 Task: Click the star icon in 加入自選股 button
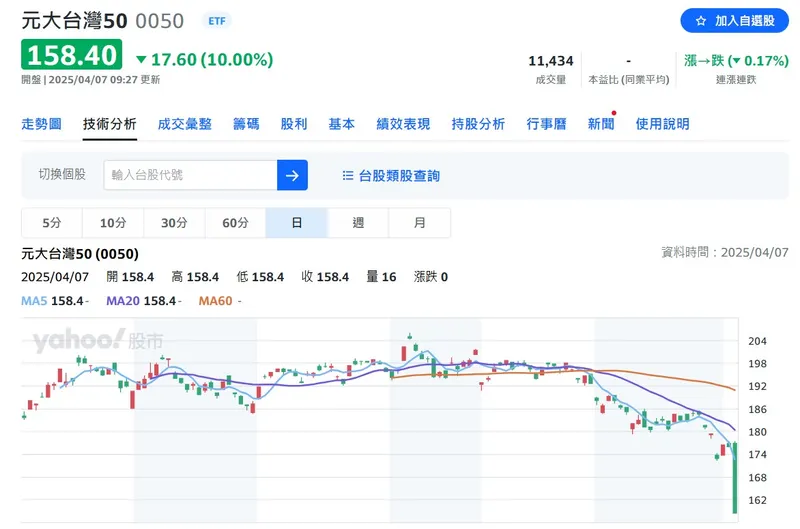701,21
